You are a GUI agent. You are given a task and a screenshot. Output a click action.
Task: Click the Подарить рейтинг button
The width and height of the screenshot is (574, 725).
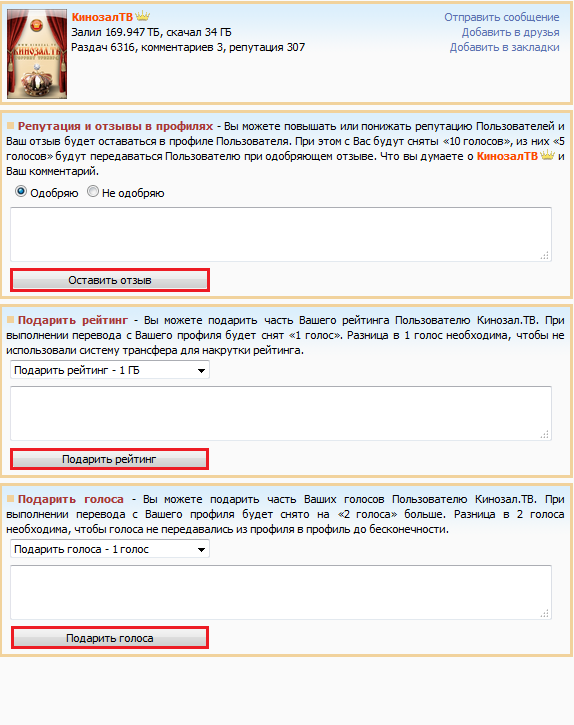110,459
